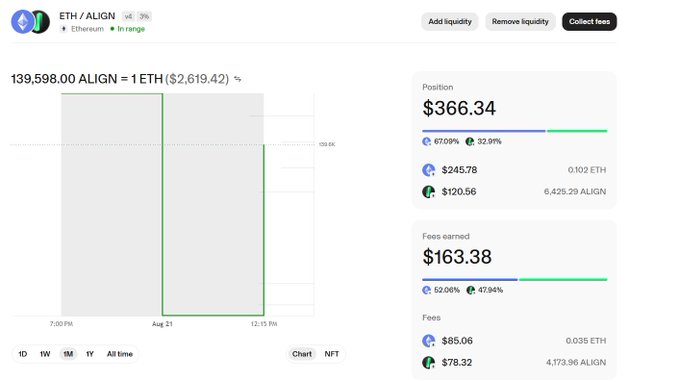Select the 1M time range
The width and height of the screenshot is (679, 382).
click(x=68, y=354)
